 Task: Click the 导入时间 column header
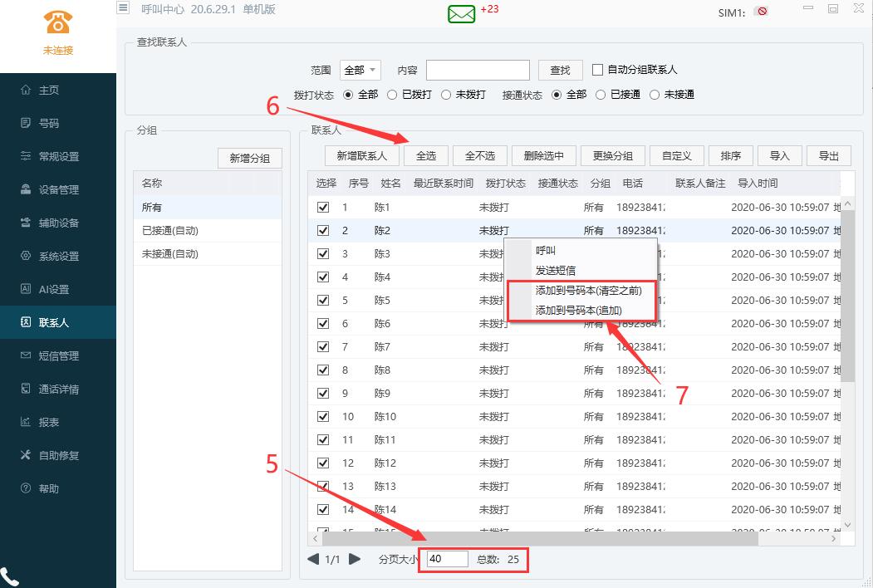(758, 184)
